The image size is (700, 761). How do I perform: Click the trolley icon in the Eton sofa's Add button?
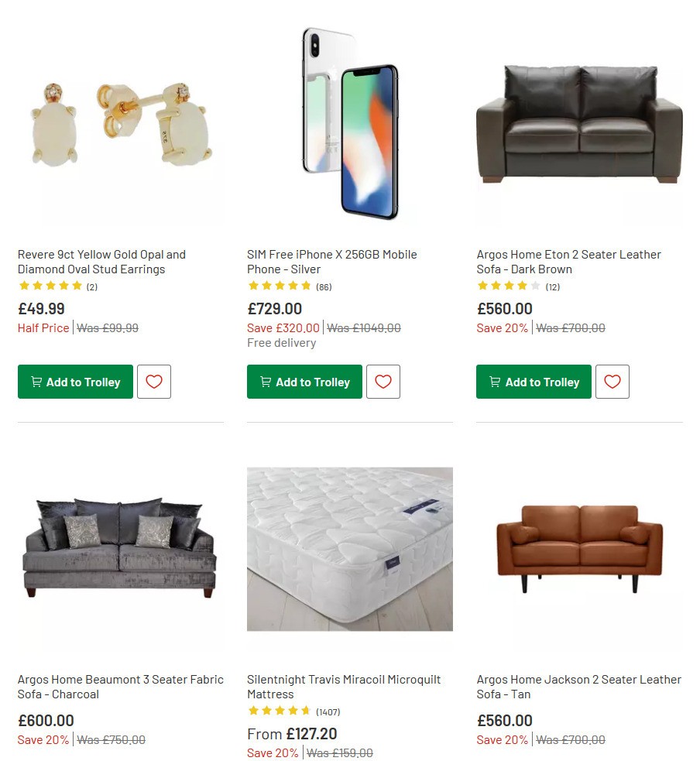pos(494,382)
